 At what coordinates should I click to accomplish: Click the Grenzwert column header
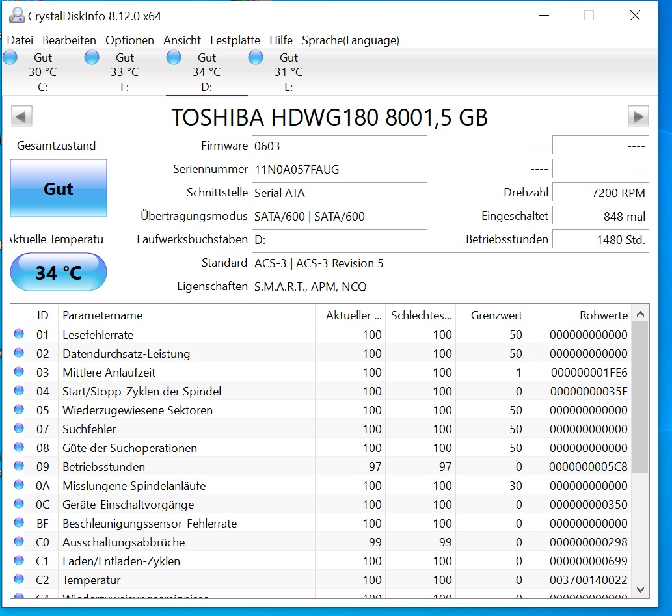click(491, 315)
